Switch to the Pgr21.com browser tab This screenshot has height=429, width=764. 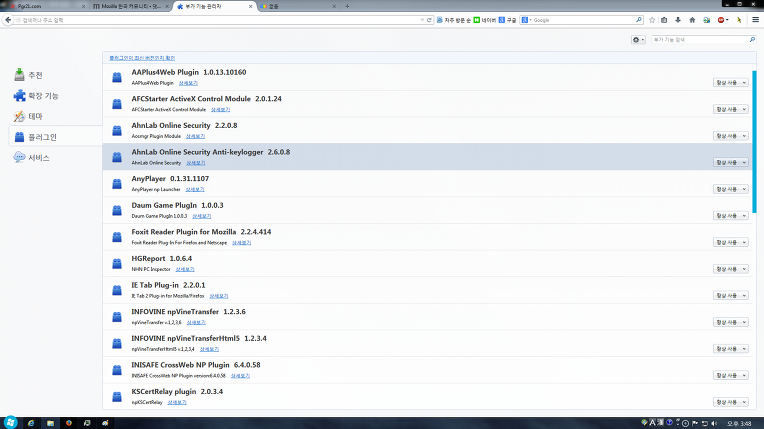coord(40,6)
